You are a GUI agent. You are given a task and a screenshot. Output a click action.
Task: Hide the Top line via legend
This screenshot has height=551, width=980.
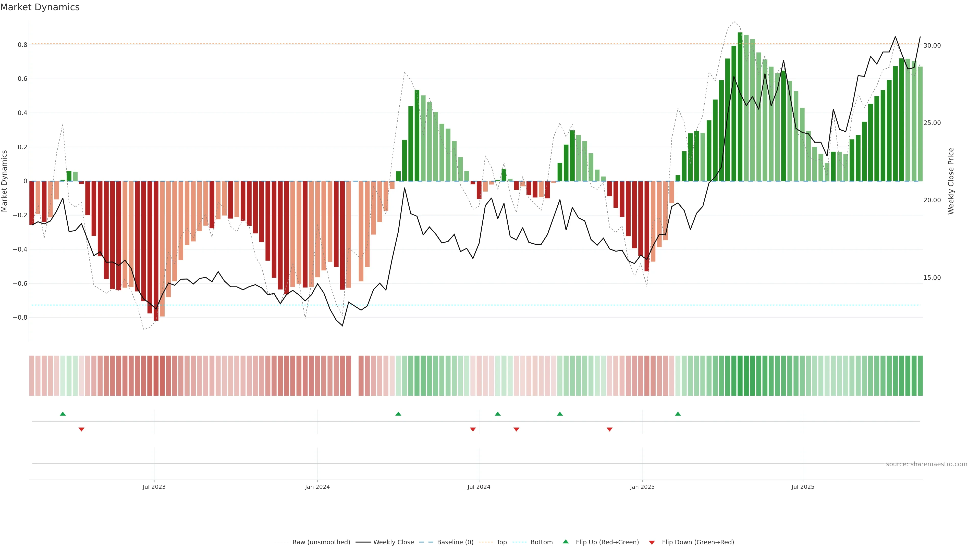pos(501,542)
